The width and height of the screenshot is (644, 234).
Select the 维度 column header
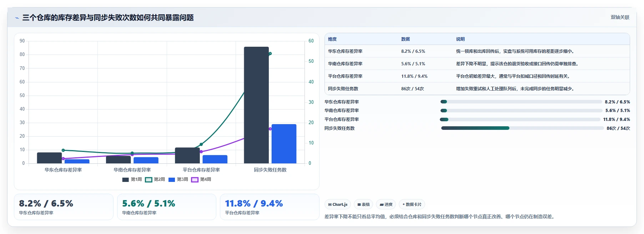pyautogui.click(x=332, y=39)
